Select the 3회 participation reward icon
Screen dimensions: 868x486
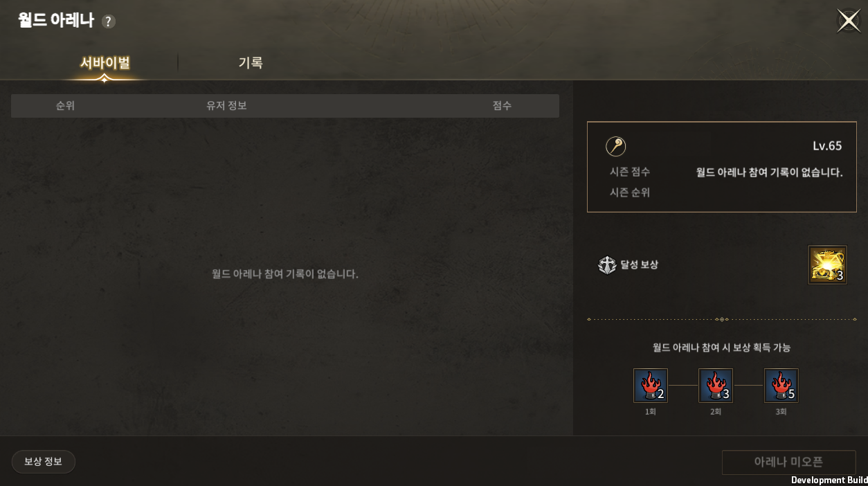pyautogui.click(x=781, y=386)
